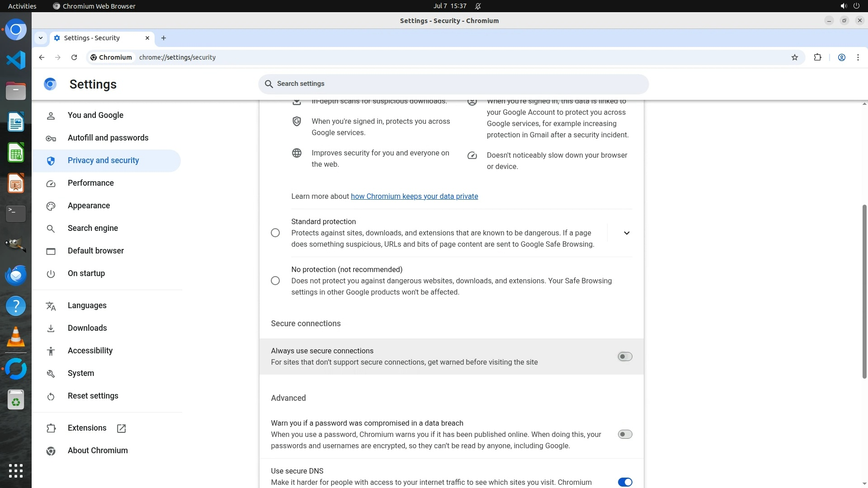
Task: Open how Chromium keeps data private link
Action: pos(414,196)
